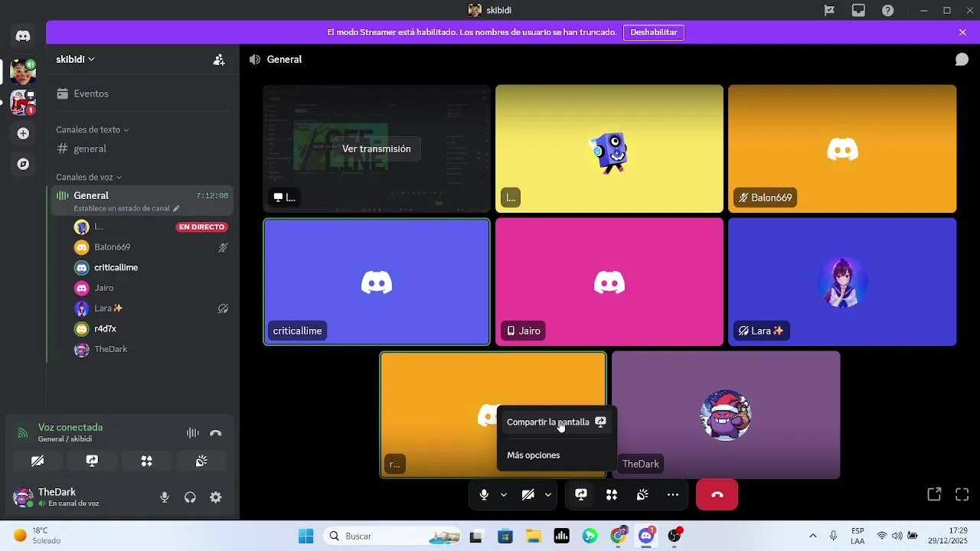Edit channel status pencil icon under General

176,208
